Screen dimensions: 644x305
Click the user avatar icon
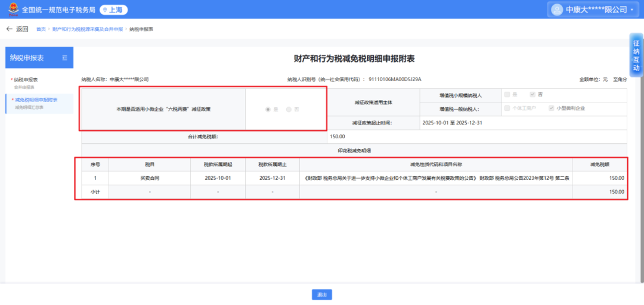556,10
